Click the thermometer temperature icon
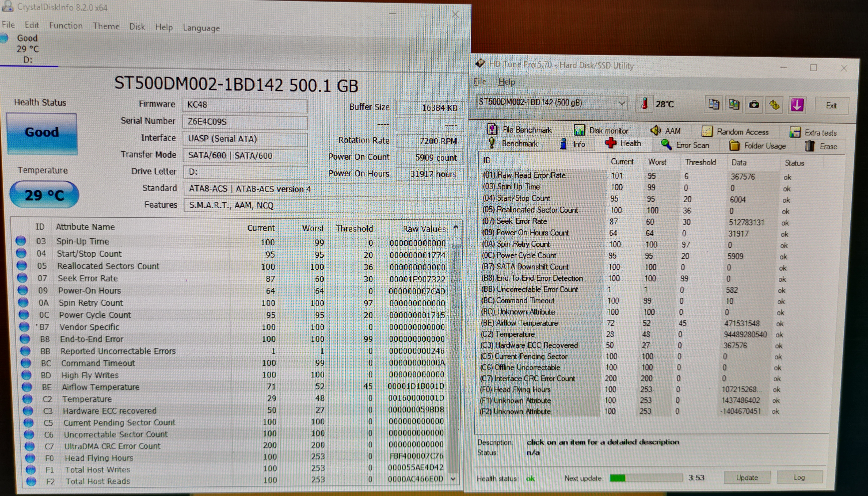Image resolution: width=868 pixels, height=496 pixels. pos(644,104)
